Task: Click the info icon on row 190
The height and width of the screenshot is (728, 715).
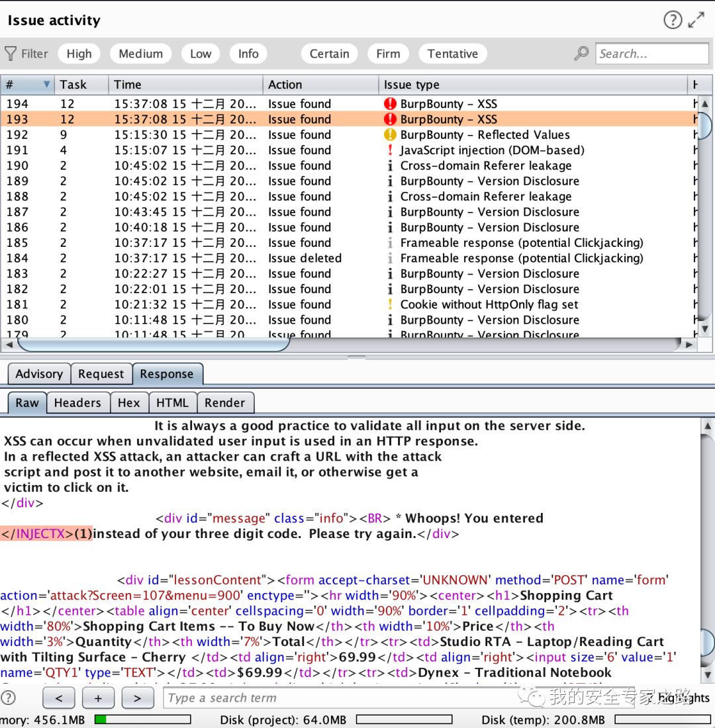Action: pyautogui.click(x=390, y=165)
